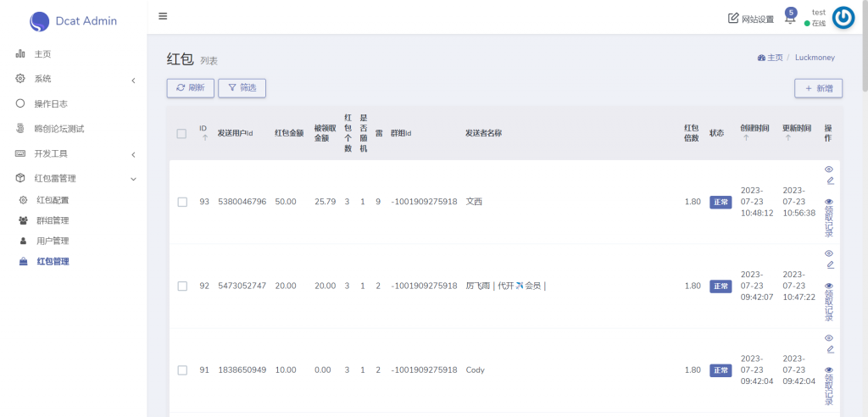868x417 pixels.
Task: Open 领取记录 link for row 93
Action: click(x=829, y=218)
